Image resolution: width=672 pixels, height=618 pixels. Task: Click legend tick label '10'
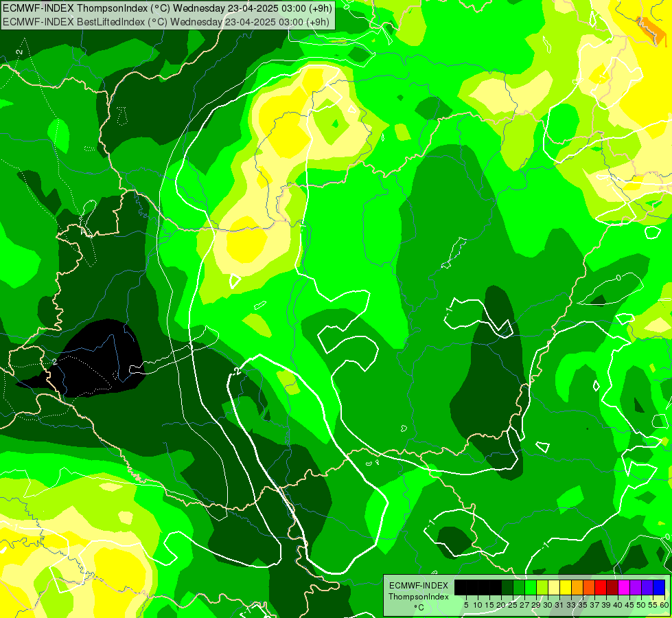pos(478,605)
